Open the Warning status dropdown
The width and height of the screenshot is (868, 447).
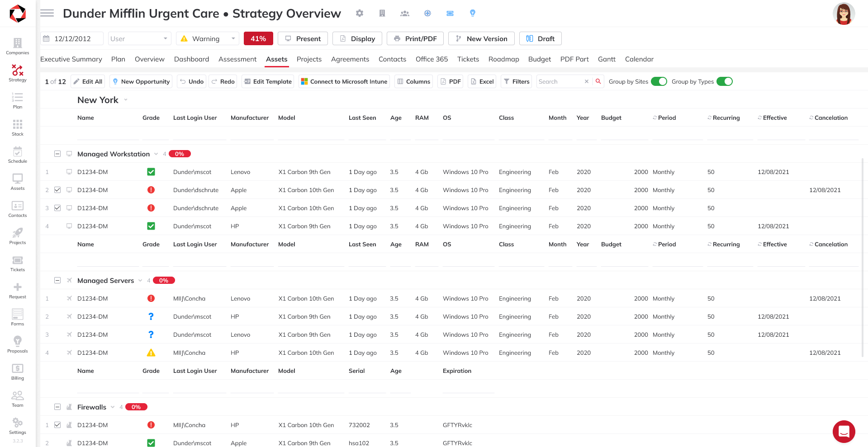pyautogui.click(x=208, y=38)
